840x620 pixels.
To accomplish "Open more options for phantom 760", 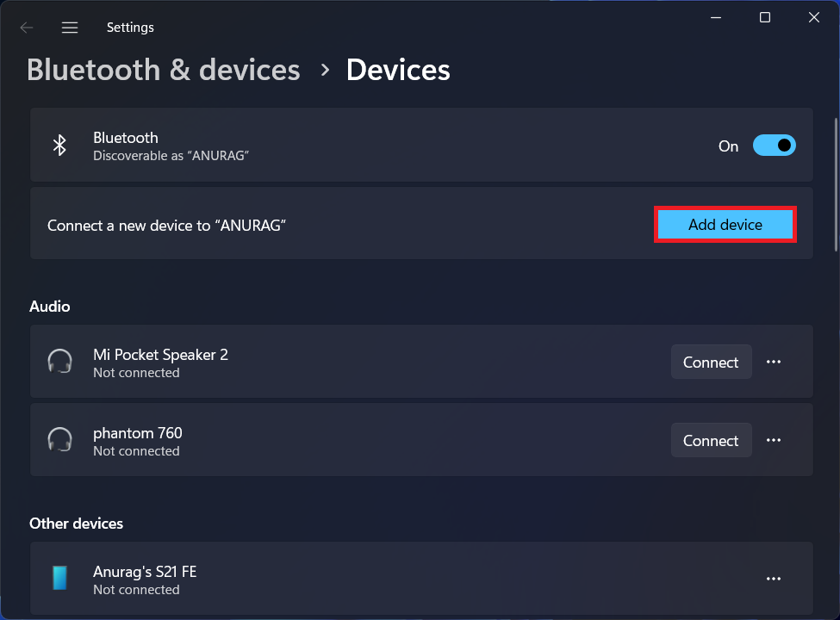I will pos(773,440).
